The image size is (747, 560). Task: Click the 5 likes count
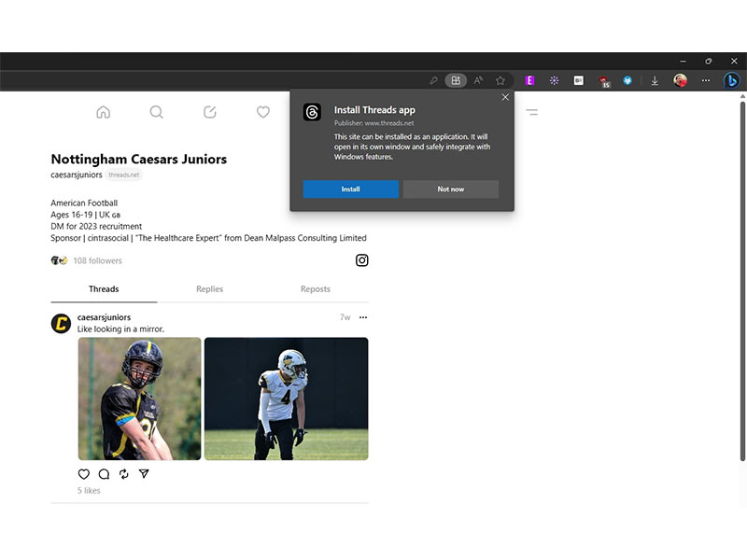click(x=89, y=491)
